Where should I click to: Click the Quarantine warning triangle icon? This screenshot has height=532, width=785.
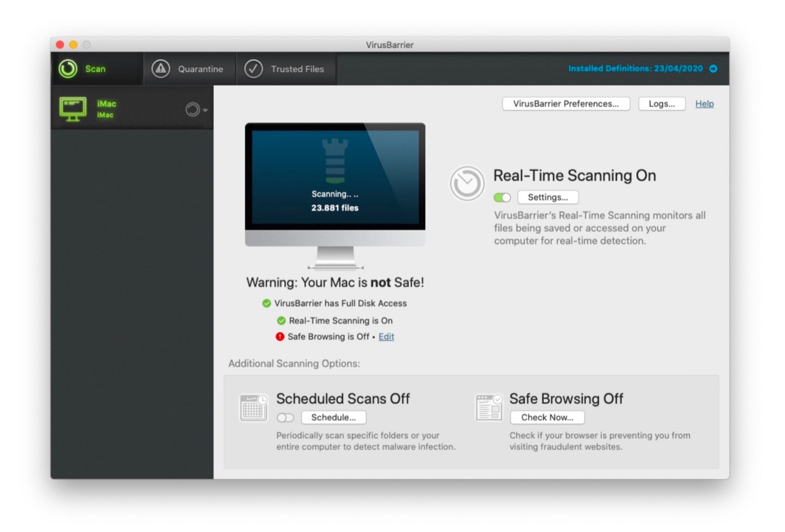tap(160, 69)
